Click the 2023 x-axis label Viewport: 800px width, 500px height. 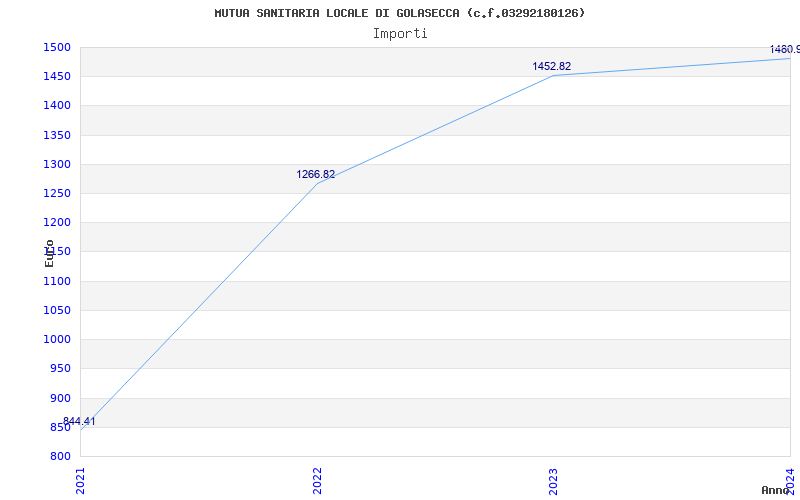click(554, 481)
